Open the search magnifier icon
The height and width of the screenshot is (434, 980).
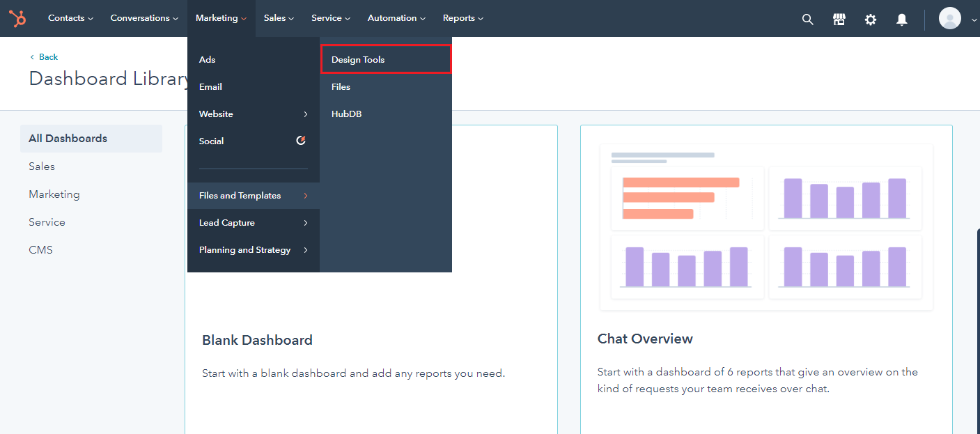(x=807, y=19)
